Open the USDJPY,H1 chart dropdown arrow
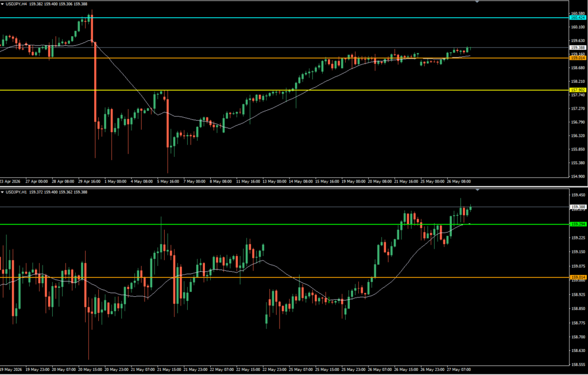This screenshot has height=375, width=588. pos(3,192)
